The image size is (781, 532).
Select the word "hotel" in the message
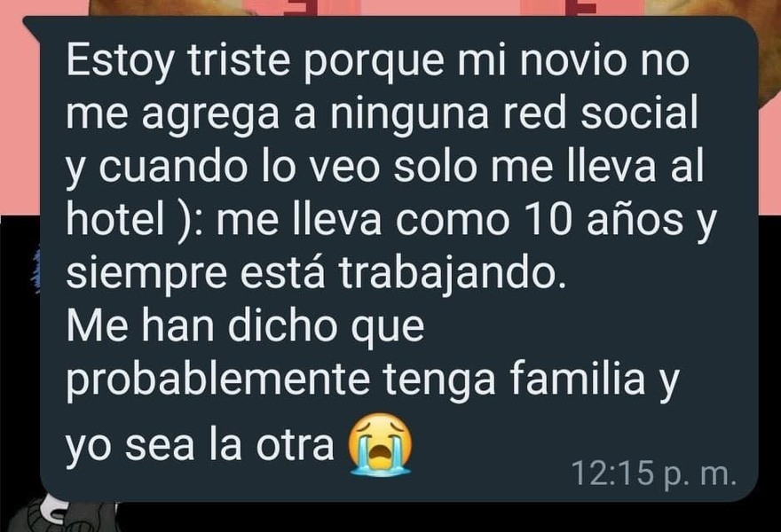pyautogui.click(x=115, y=220)
